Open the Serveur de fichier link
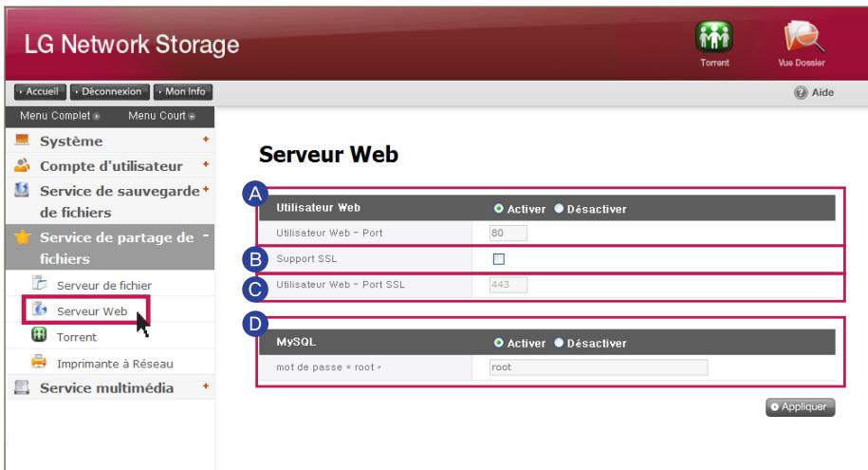The image size is (868, 470). (x=104, y=286)
